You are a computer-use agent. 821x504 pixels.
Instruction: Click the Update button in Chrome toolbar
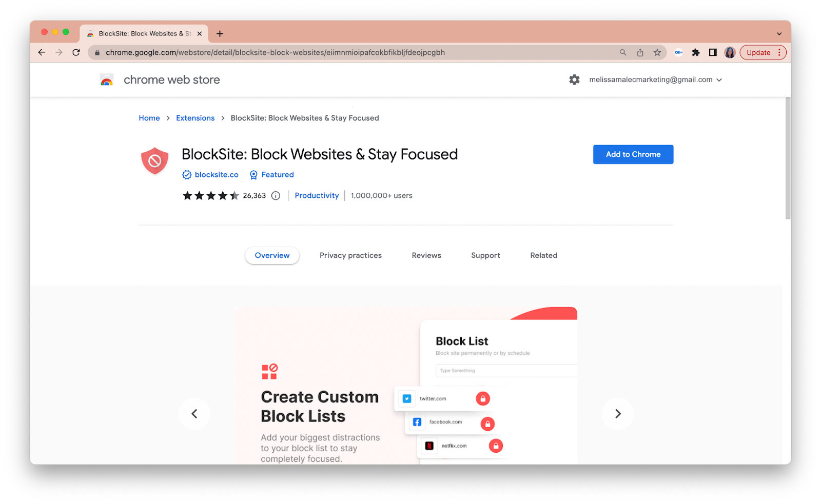pyautogui.click(x=763, y=52)
